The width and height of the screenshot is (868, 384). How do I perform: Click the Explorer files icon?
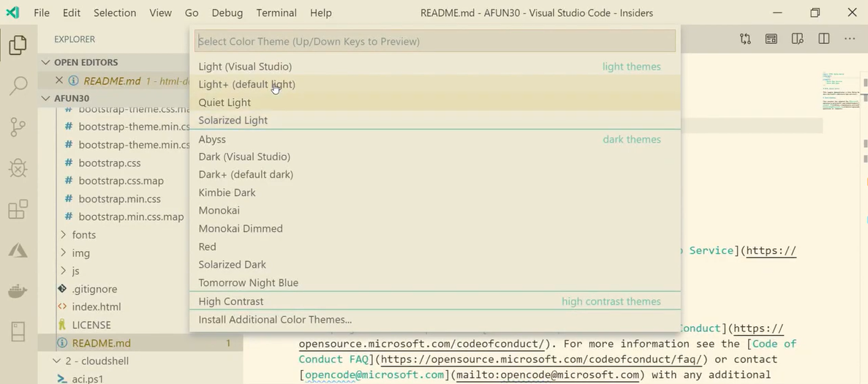18,45
